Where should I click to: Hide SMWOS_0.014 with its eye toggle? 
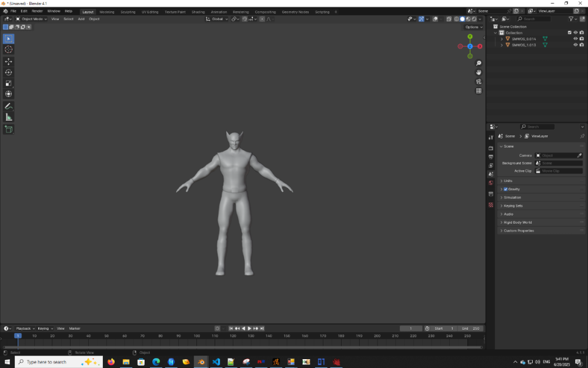[576, 39]
